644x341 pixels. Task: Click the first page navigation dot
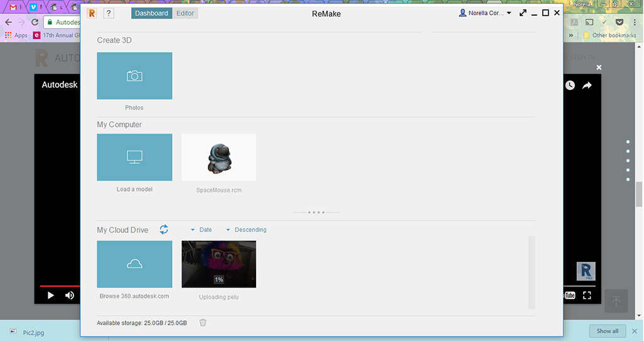[x=628, y=142]
